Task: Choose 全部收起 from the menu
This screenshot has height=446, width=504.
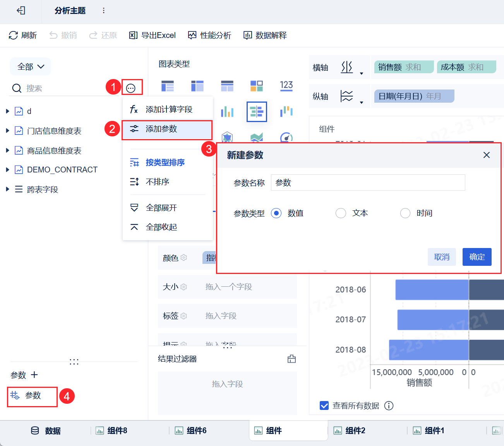Action: click(168, 227)
